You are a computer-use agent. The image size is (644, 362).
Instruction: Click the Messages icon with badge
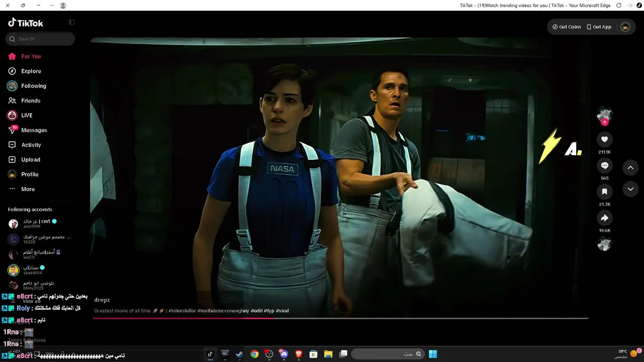(13, 130)
